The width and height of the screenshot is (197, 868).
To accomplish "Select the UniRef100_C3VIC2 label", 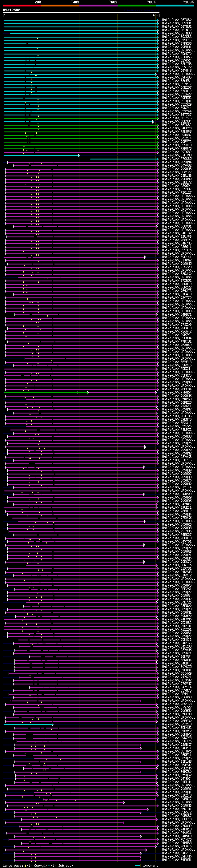I will point(177,67).
